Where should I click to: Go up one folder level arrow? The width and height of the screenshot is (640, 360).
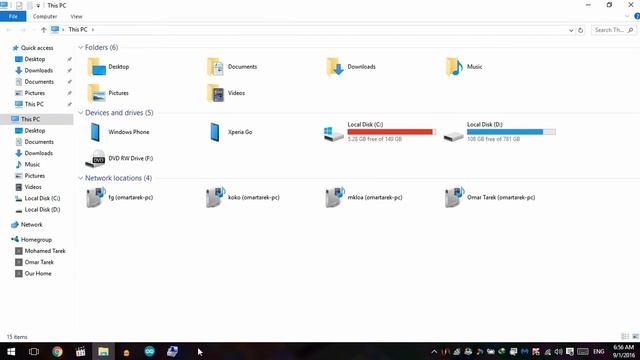coord(43,30)
